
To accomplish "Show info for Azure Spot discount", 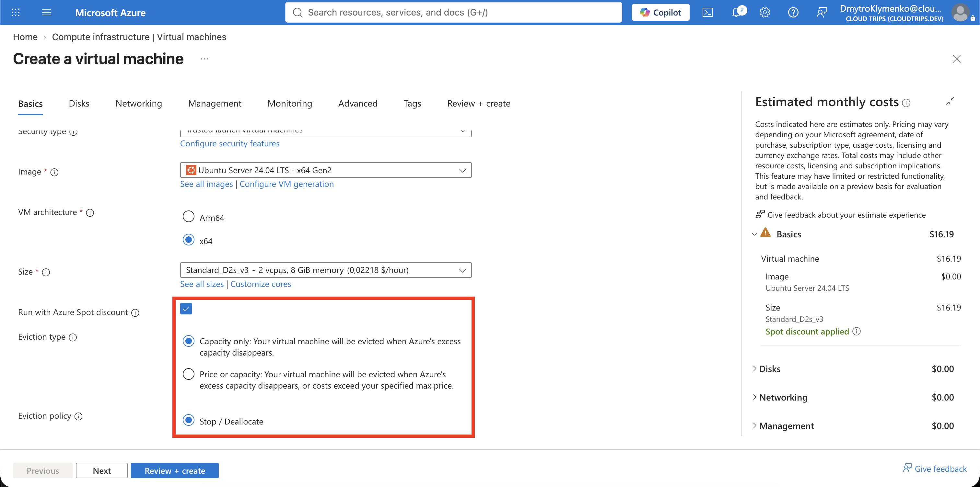I will [x=135, y=312].
